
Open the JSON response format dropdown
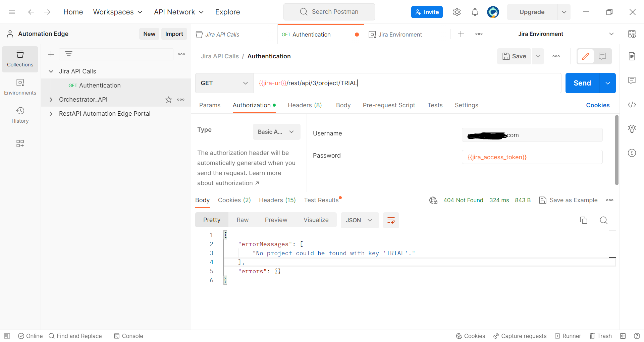359,220
